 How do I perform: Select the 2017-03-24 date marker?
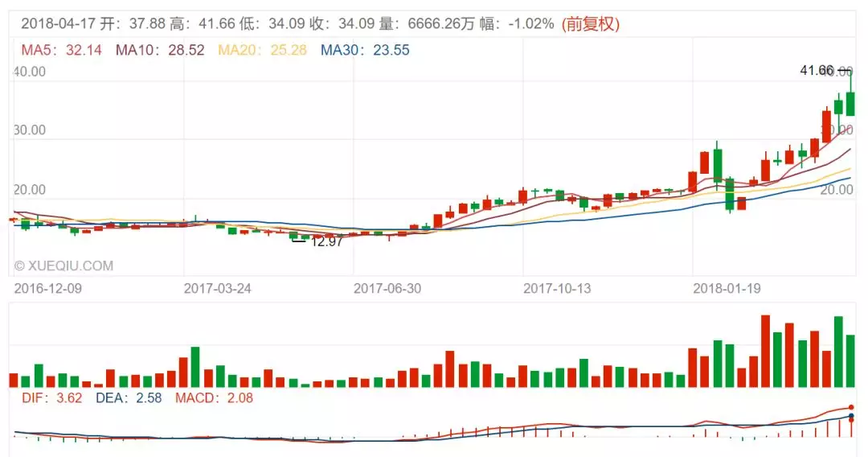tap(217, 287)
